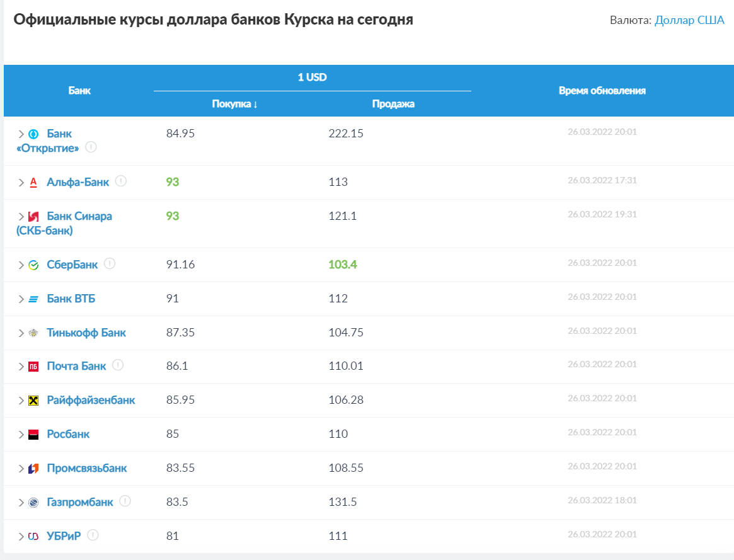The height and width of the screenshot is (560, 734).
Task: Click the Raiffeisenbank yellow logo icon
Action: click(33, 401)
